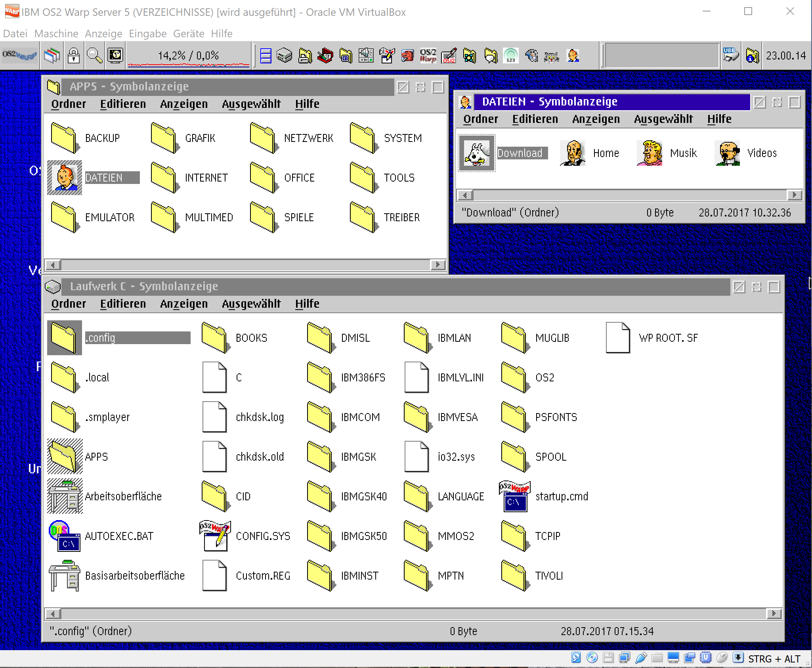
Task: Click the grey cat face tray icon
Action: click(x=552, y=56)
